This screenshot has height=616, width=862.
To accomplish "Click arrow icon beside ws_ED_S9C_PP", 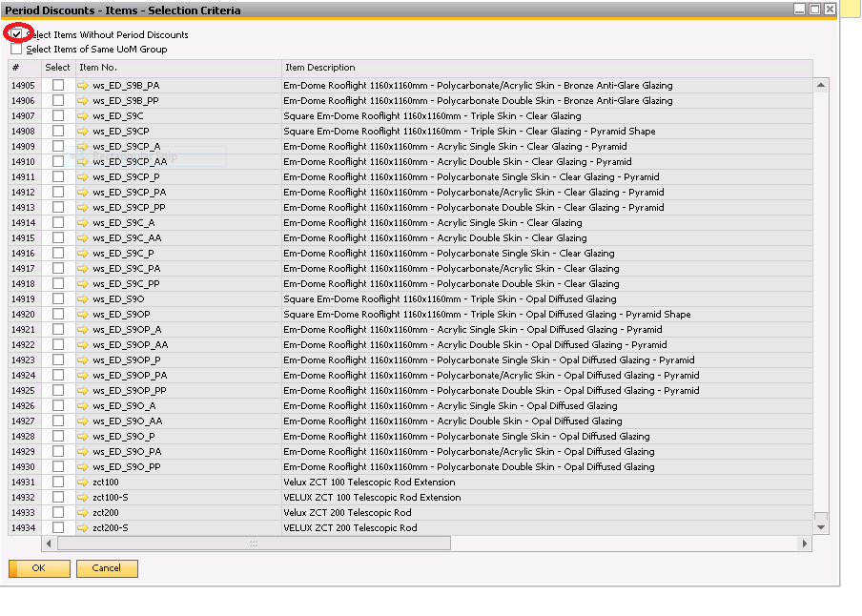I will coord(82,284).
